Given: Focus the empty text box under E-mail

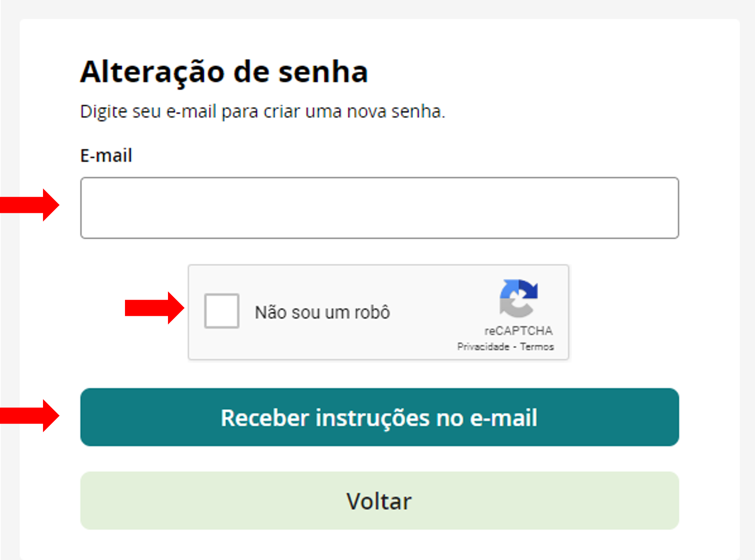Looking at the screenshot, I should (379, 208).
